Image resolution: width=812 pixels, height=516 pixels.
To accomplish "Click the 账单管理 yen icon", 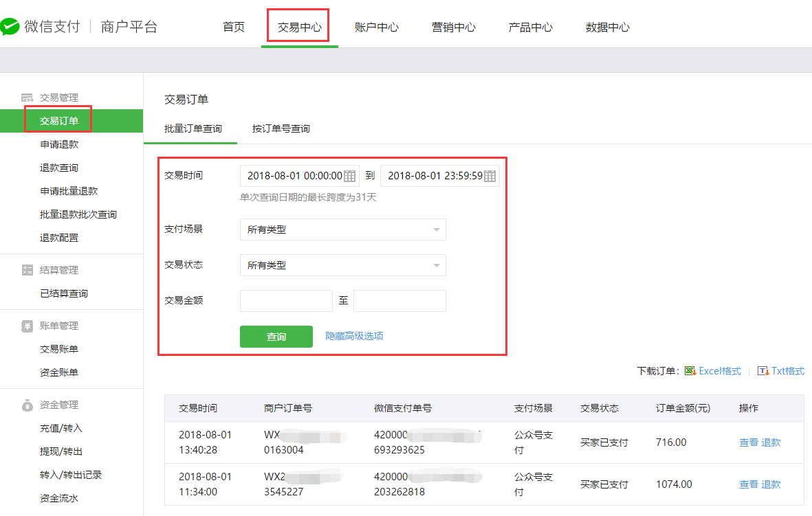I will click(x=28, y=326).
